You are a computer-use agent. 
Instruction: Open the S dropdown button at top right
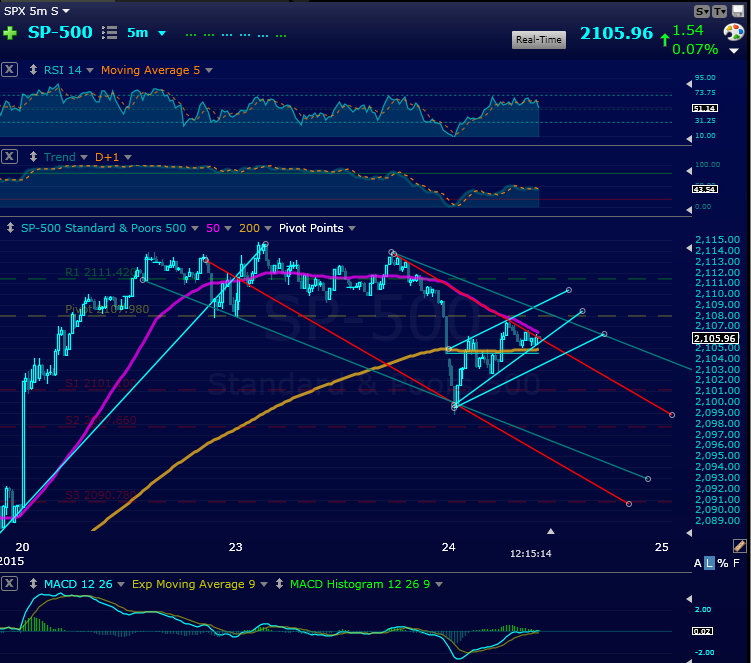(x=702, y=11)
